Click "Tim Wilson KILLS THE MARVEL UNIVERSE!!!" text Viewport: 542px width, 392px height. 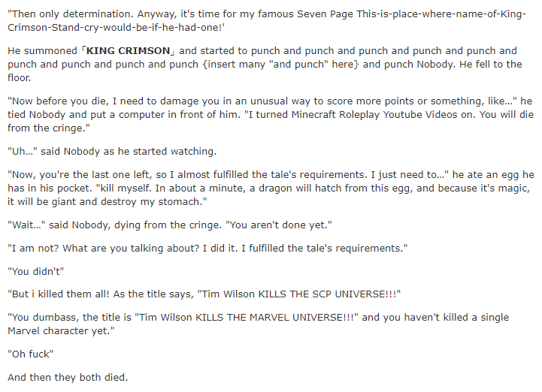pos(246,318)
